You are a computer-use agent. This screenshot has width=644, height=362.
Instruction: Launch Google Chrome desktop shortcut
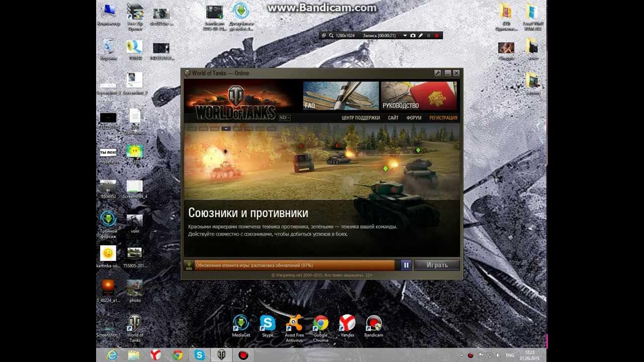(320, 329)
